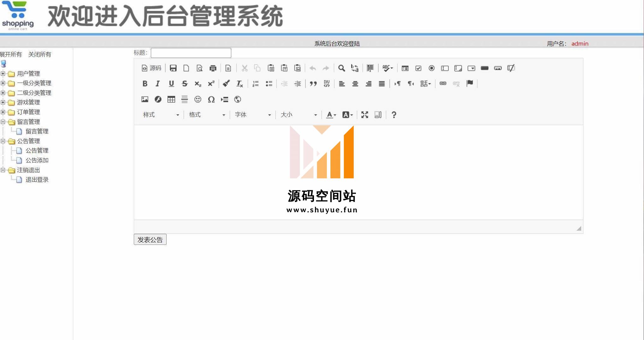Insert a horizontal line
This screenshot has width=644, height=340.
(185, 99)
